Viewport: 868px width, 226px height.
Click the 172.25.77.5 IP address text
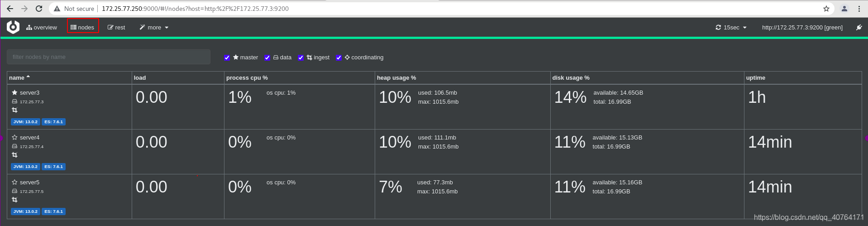tap(32, 192)
